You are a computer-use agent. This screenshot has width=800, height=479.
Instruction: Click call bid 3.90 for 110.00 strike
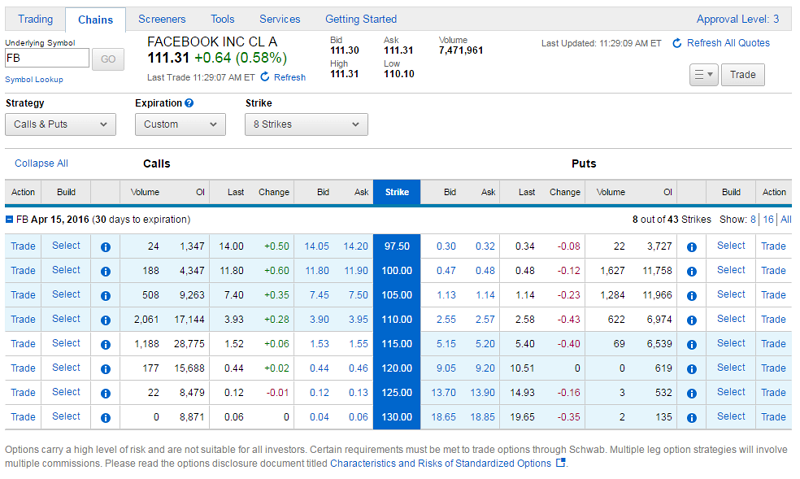pyautogui.click(x=319, y=319)
